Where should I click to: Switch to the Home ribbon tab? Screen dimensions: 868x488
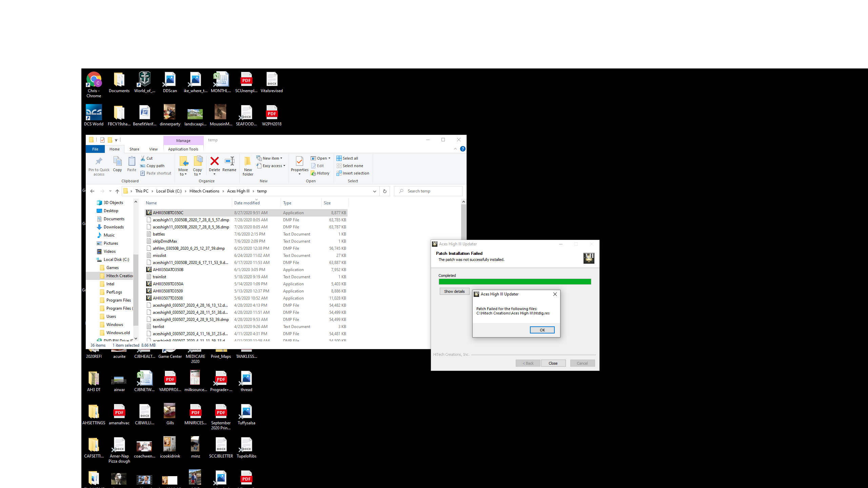(x=115, y=149)
